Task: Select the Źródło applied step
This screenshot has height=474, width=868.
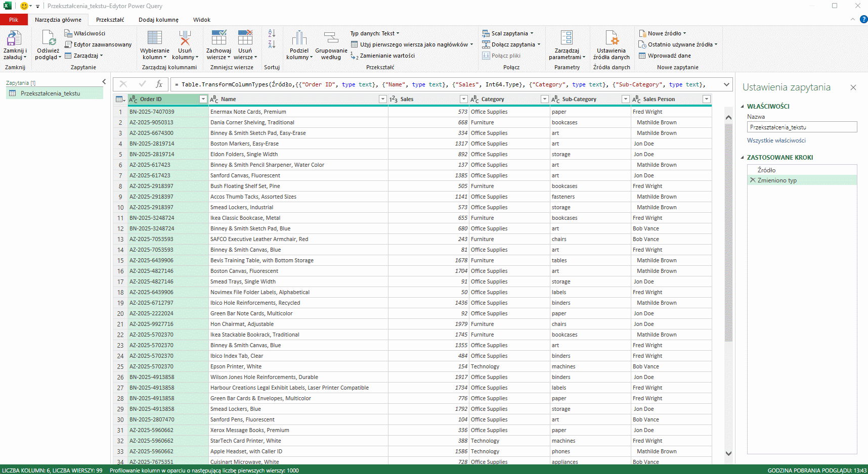Action: tap(802, 170)
